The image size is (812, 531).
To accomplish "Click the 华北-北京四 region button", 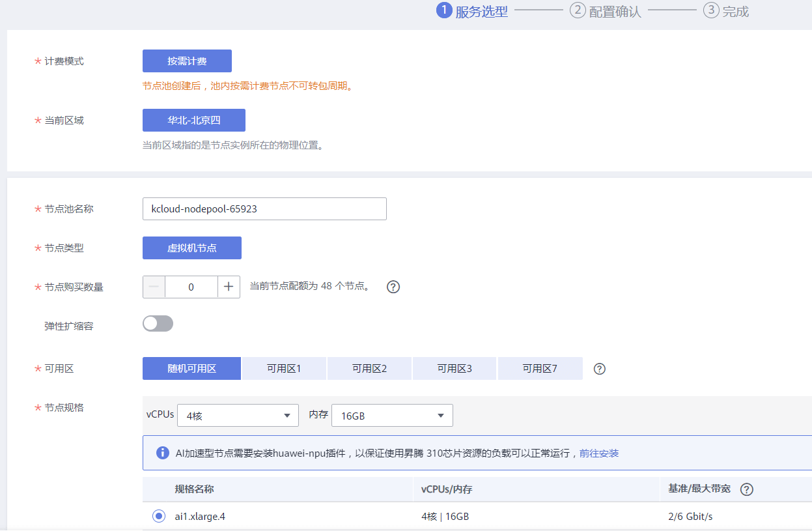I will pos(194,121).
